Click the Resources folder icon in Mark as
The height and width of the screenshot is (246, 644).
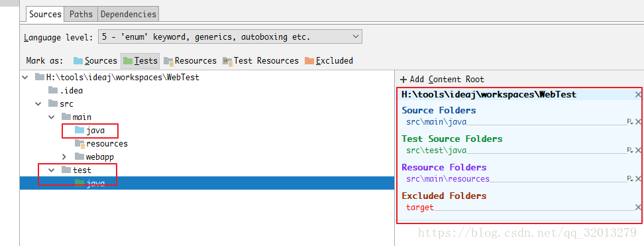pyautogui.click(x=168, y=61)
